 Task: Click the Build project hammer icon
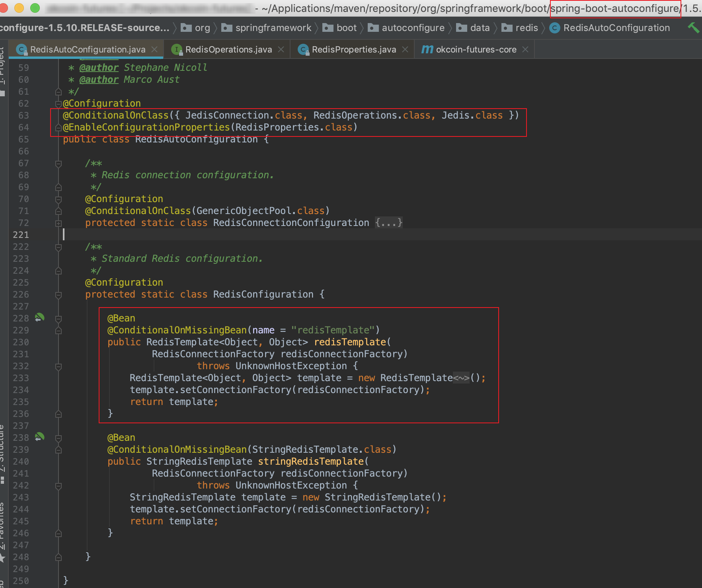click(x=693, y=27)
